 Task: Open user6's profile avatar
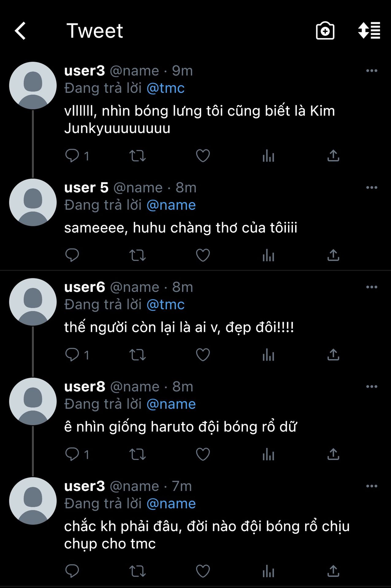pyautogui.click(x=33, y=302)
